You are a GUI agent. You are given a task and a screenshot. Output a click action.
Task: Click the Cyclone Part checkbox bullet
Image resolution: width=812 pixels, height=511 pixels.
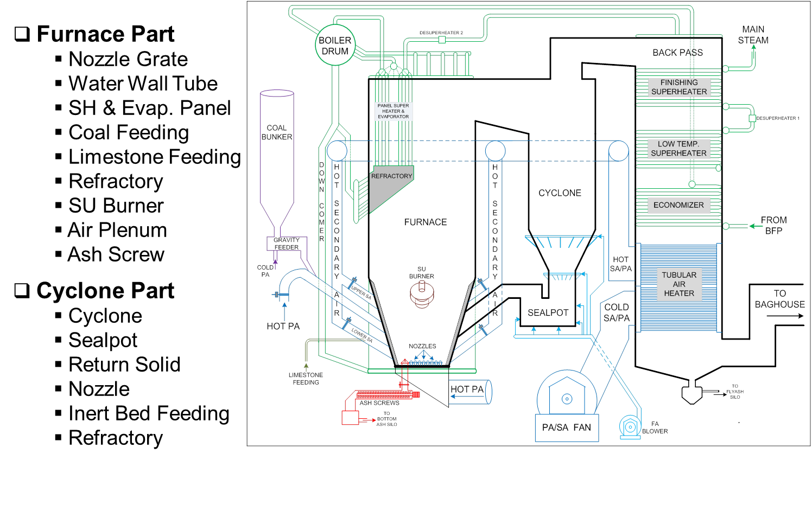22,291
